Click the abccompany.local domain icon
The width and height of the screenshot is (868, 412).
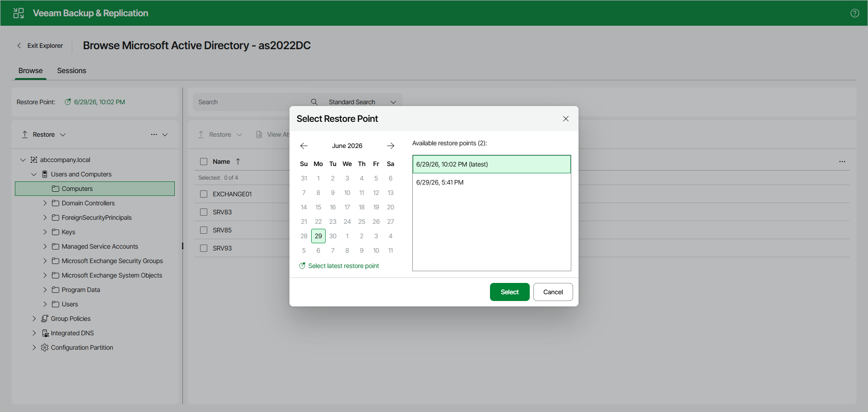point(34,160)
